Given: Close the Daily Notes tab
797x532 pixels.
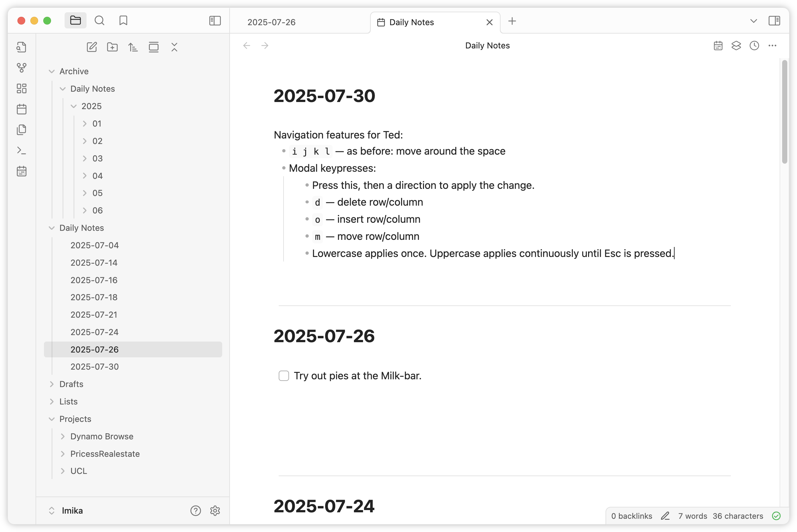Looking at the screenshot, I should (489, 22).
